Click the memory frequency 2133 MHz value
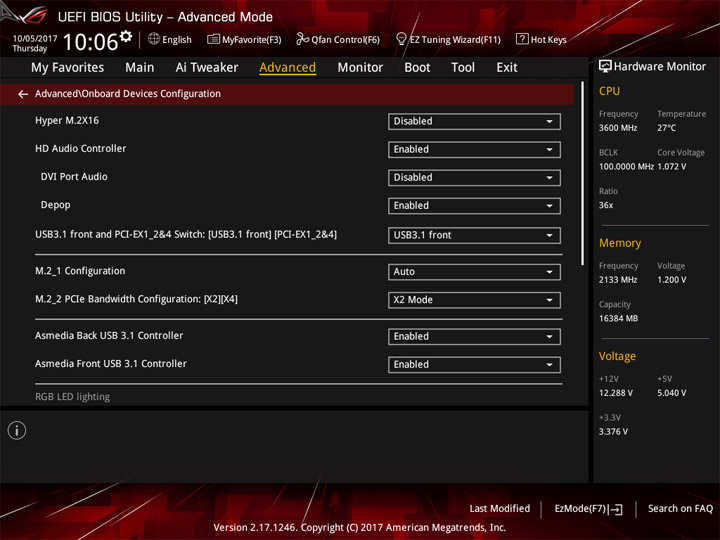Image resolution: width=720 pixels, height=540 pixels. [x=618, y=280]
